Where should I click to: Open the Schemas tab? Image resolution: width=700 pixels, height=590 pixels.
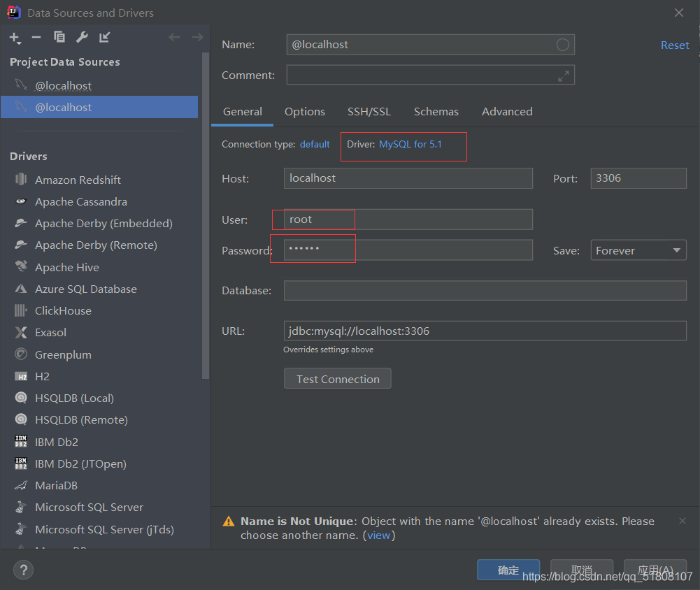click(436, 112)
